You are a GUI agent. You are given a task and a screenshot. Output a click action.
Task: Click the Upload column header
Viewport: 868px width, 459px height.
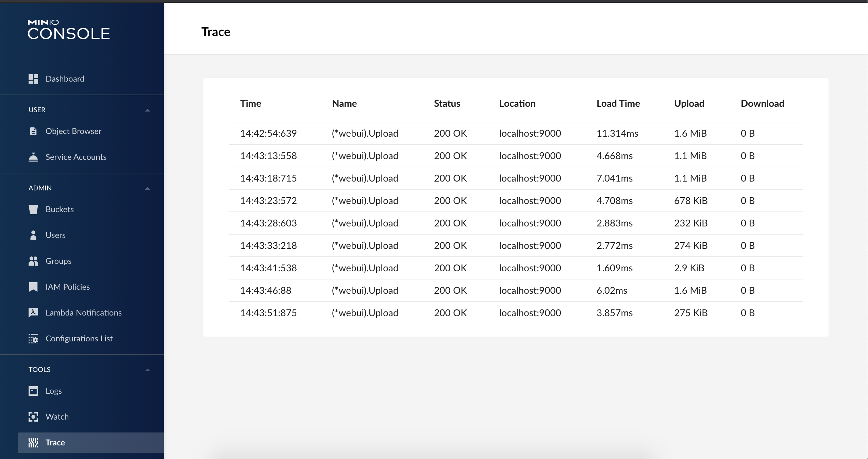coord(689,103)
